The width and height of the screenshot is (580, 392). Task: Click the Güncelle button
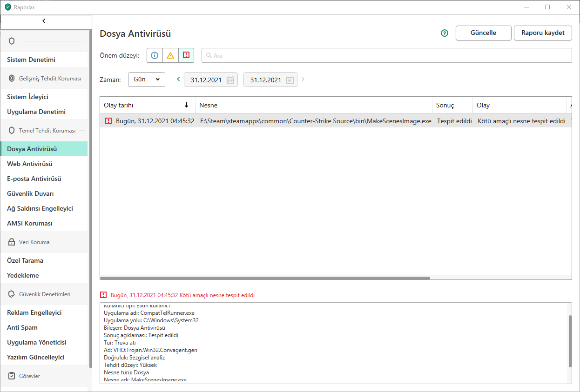coord(483,33)
